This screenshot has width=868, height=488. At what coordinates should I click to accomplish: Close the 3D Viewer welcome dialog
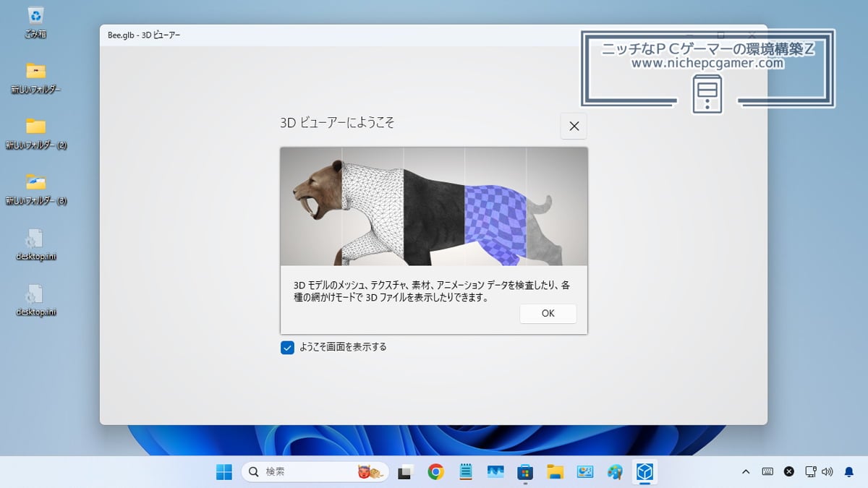pyautogui.click(x=574, y=126)
